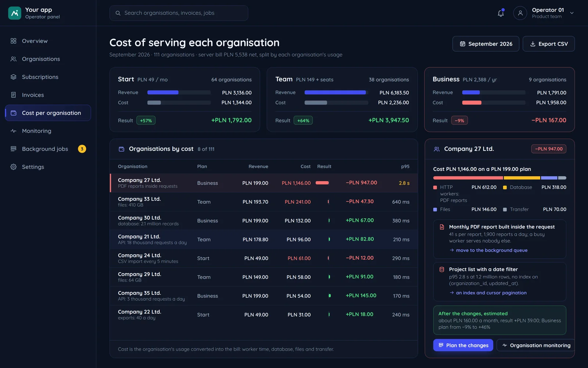
Task: Click Company 30 Ltd. organisation name
Action: (139, 218)
